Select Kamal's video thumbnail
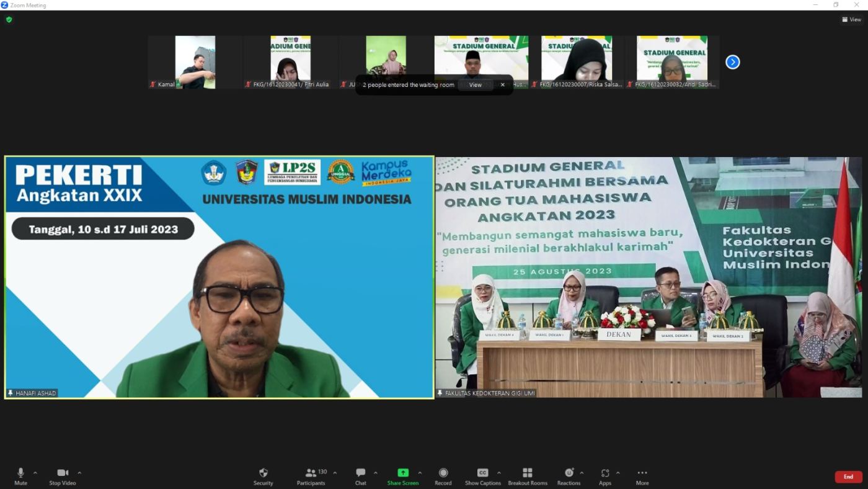Screen dimensions: 868x489 pyautogui.click(x=195, y=62)
